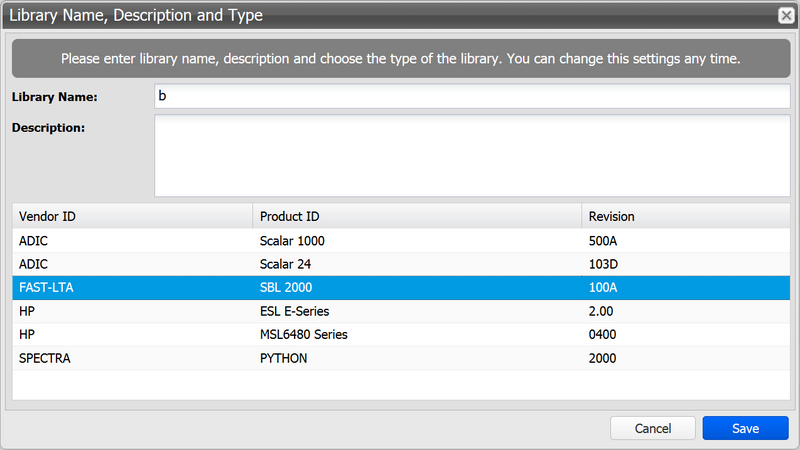This screenshot has width=800, height=450.
Task: Click revision 500A cell
Action: (x=603, y=241)
